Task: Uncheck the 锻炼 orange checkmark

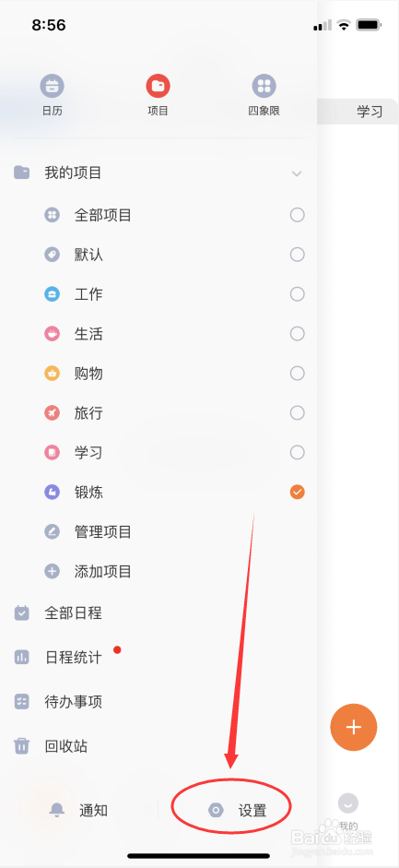Action: point(298,492)
